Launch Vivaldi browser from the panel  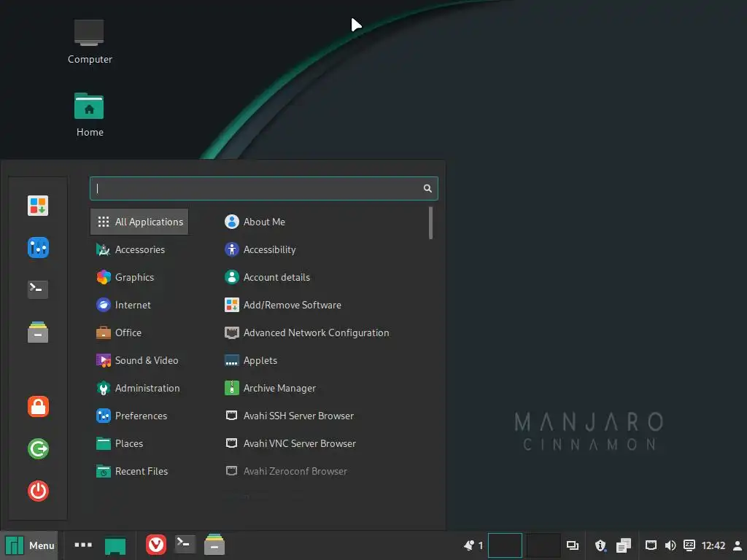pos(156,545)
